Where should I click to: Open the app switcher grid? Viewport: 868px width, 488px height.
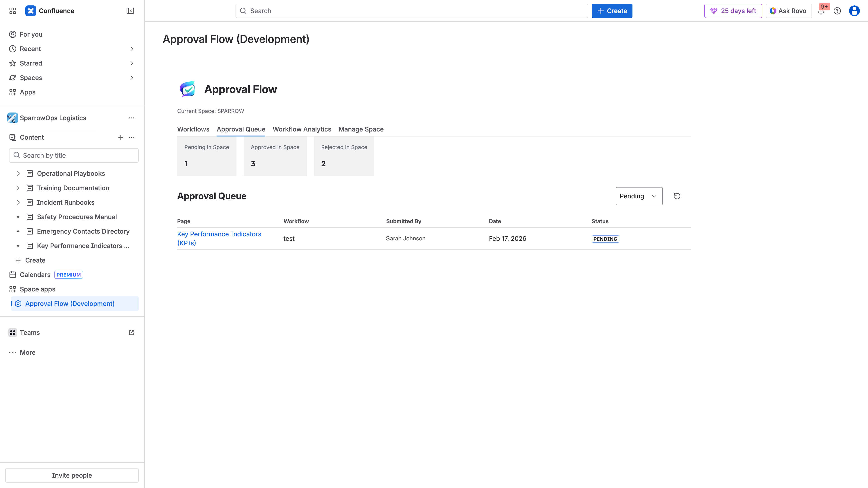[x=12, y=11]
